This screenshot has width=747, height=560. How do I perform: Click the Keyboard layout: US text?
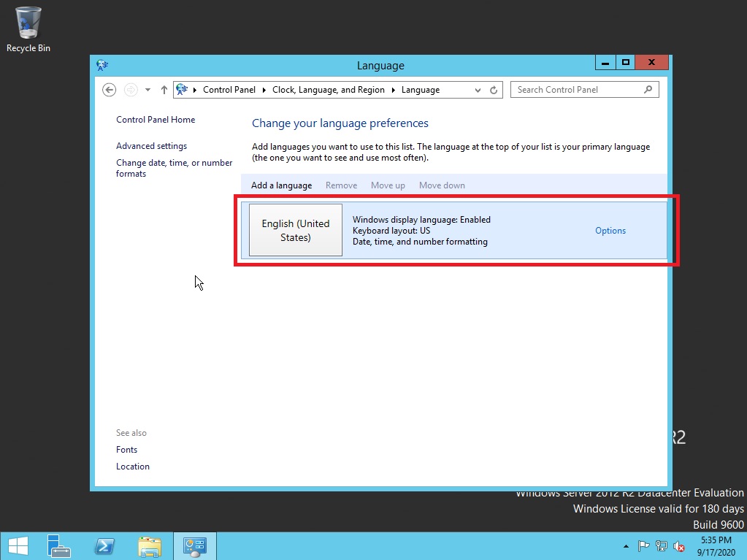coord(391,231)
